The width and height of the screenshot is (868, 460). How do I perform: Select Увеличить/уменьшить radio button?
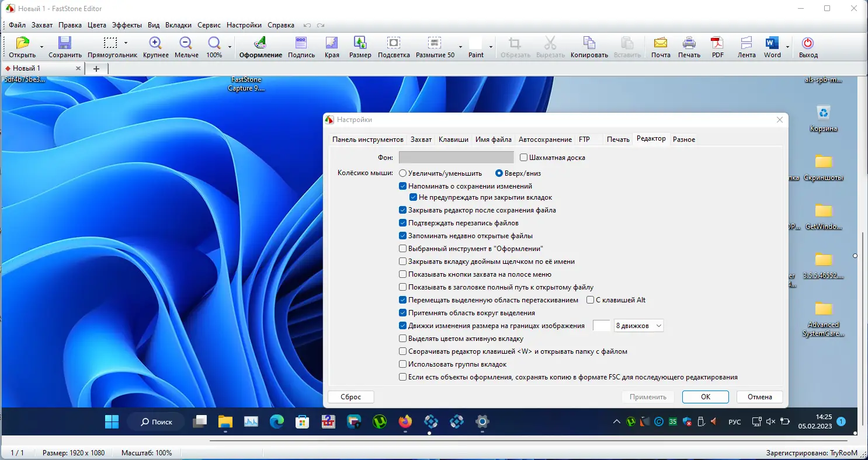tap(403, 173)
